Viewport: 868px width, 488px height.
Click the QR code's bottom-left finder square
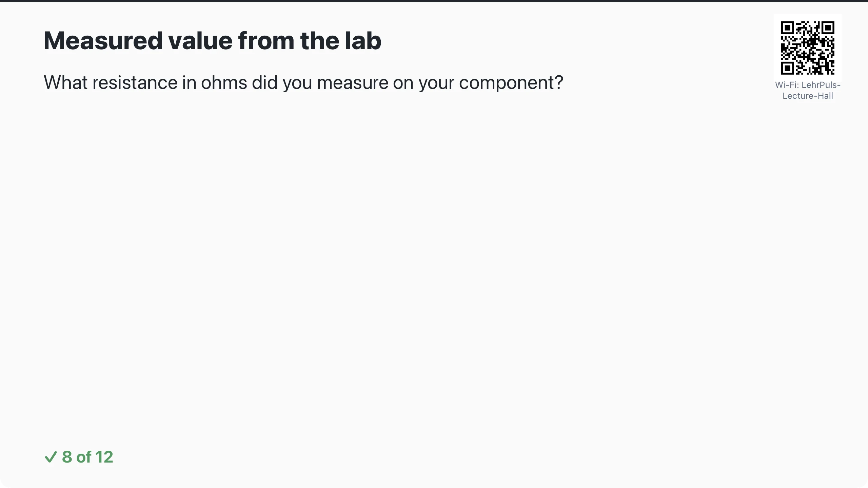(x=787, y=68)
